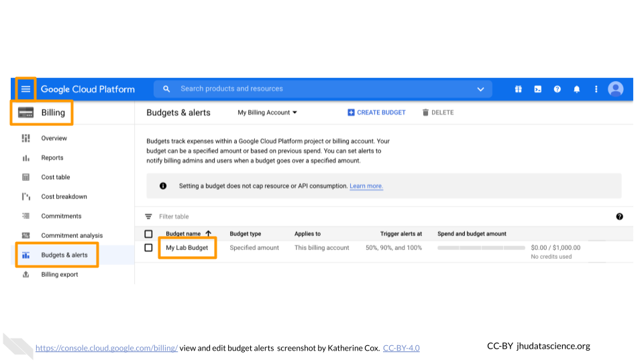Viewport: 644px width, 362px height.
Task: Click the Billing section heading
Action: 53,113
